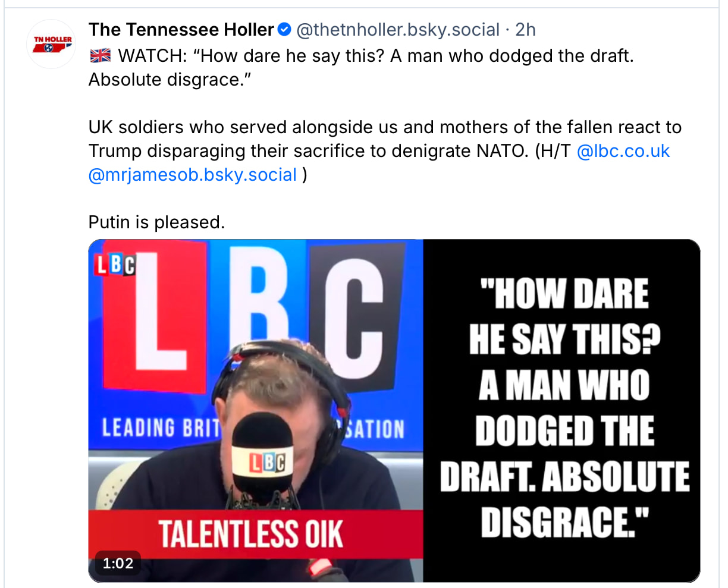Viewport: 728px width, 588px height.
Task: Click the TN Holler profile avatar
Action: [52, 44]
